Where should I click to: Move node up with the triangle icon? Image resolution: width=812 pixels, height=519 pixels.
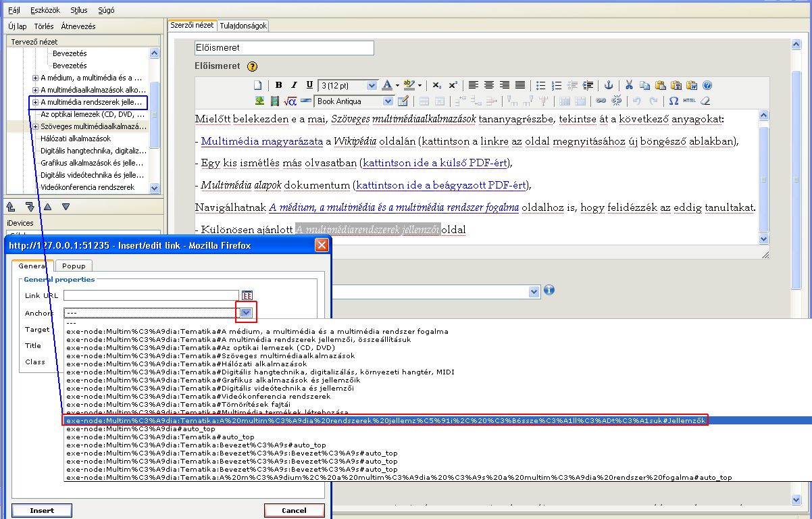(47, 207)
